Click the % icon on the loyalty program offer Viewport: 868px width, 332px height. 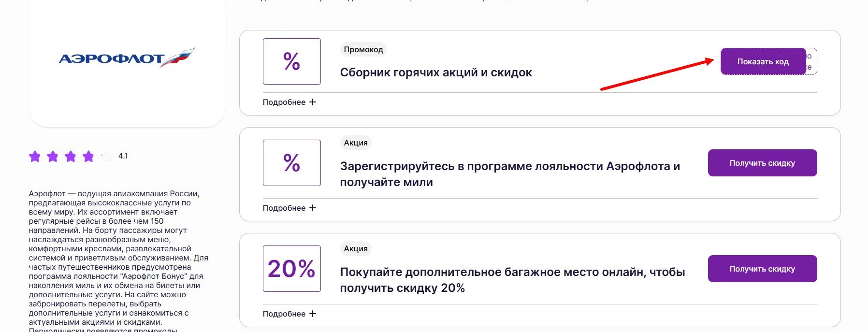[x=291, y=163]
